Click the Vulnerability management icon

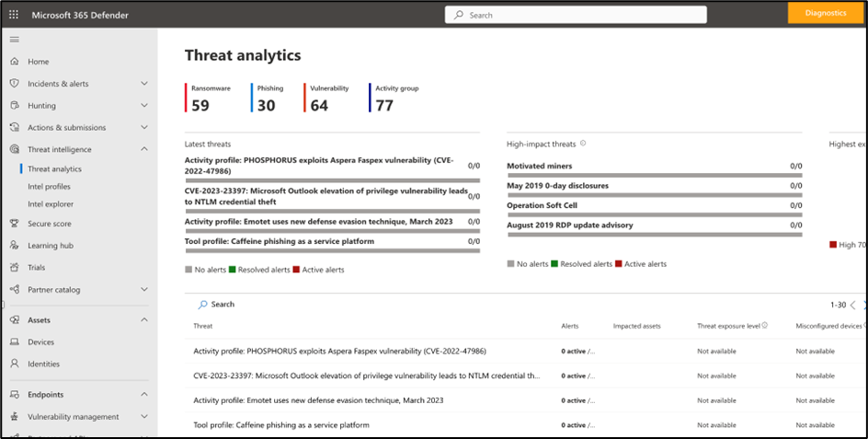[15, 416]
